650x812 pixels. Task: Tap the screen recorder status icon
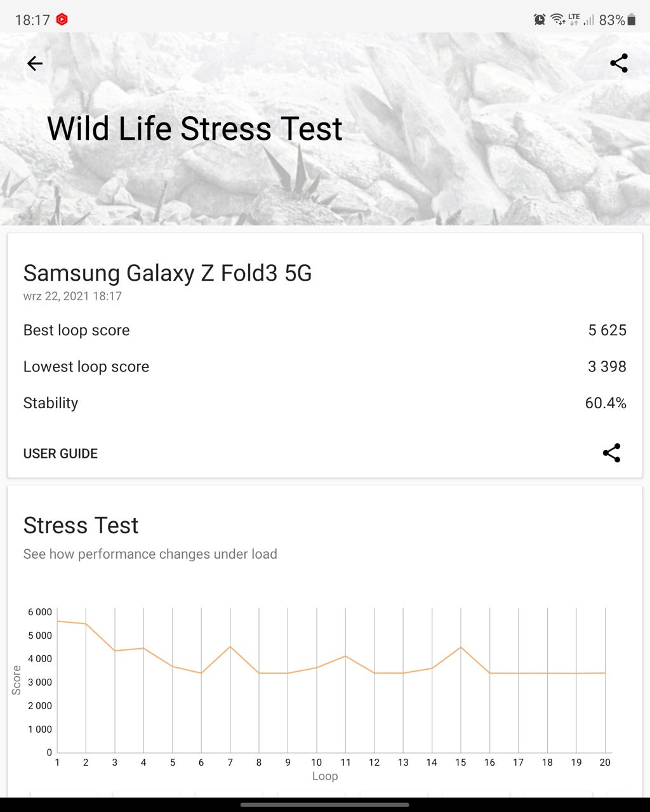click(x=62, y=20)
